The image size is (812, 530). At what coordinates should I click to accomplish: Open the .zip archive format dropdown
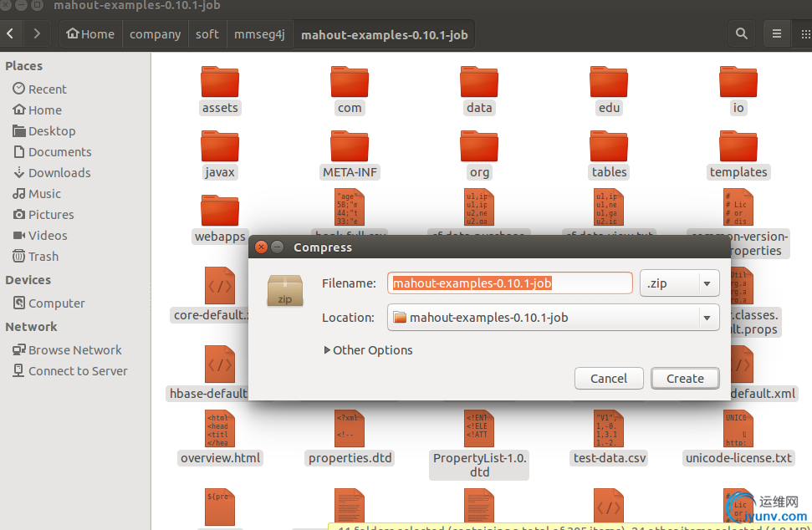[679, 283]
